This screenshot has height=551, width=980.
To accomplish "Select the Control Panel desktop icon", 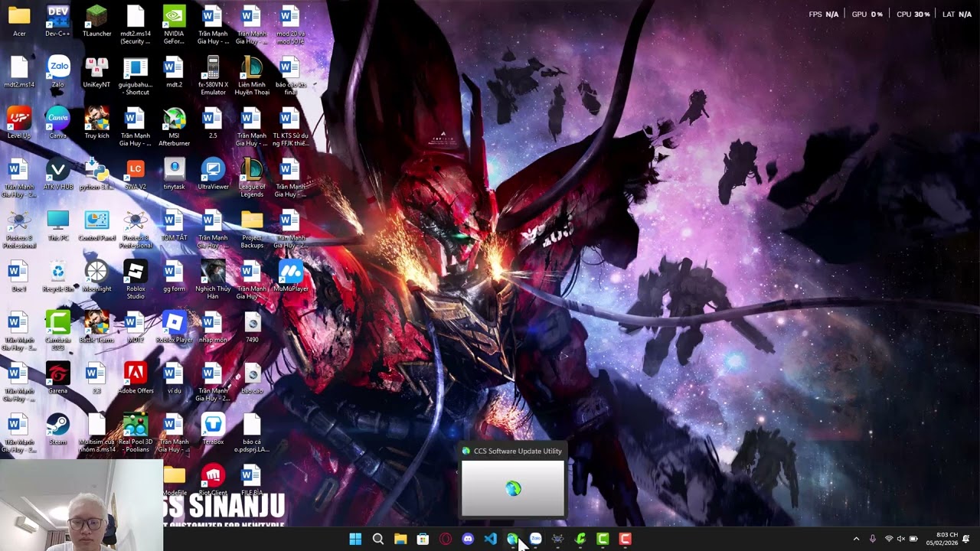I will (96, 225).
